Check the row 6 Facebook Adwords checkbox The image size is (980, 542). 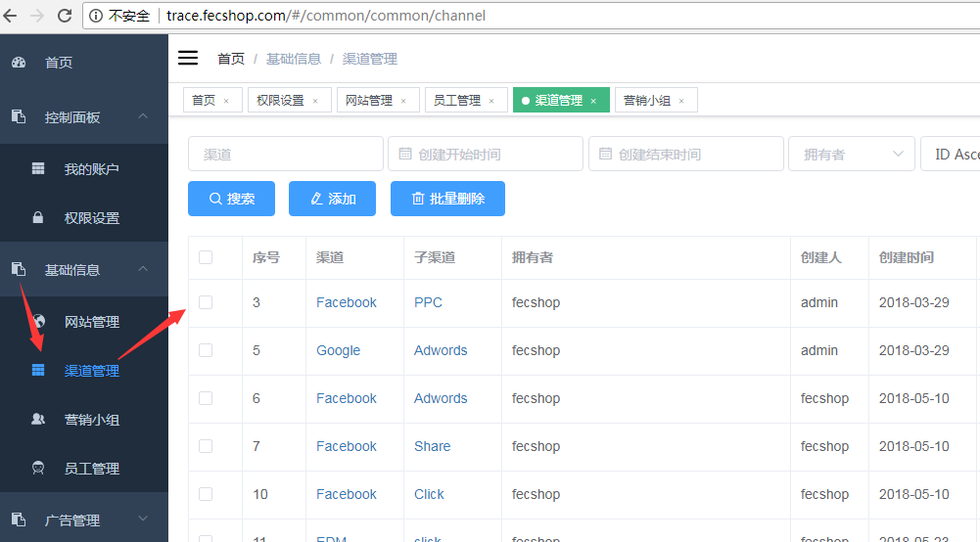(x=206, y=398)
